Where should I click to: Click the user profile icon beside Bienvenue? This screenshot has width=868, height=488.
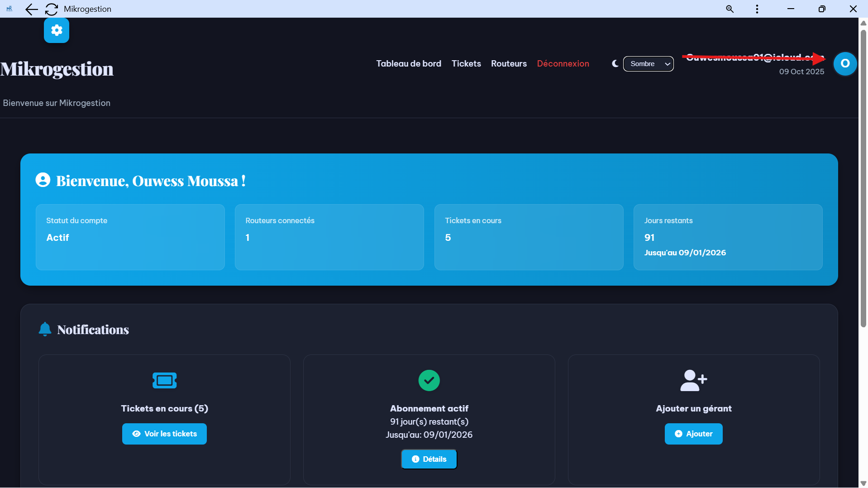click(43, 180)
